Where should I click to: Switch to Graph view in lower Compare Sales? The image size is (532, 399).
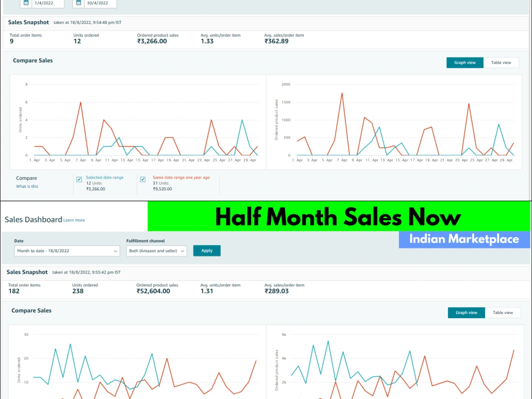(466, 312)
